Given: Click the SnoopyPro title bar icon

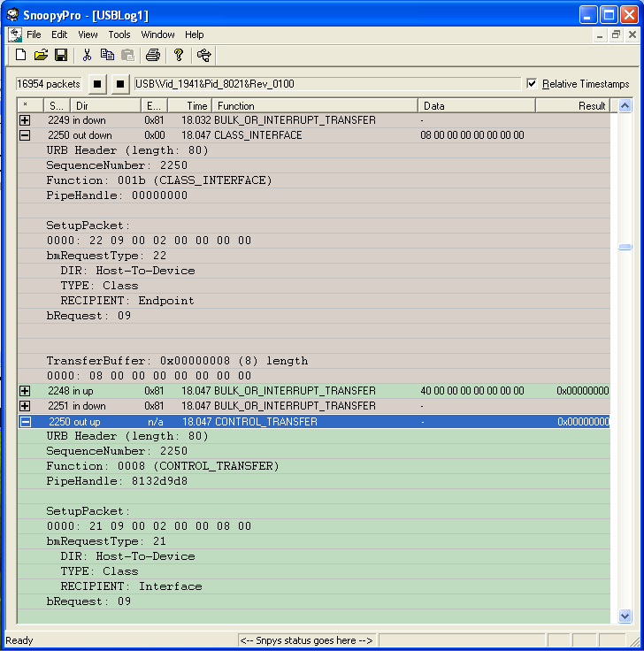Looking at the screenshot, I should click(x=13, y=14).
